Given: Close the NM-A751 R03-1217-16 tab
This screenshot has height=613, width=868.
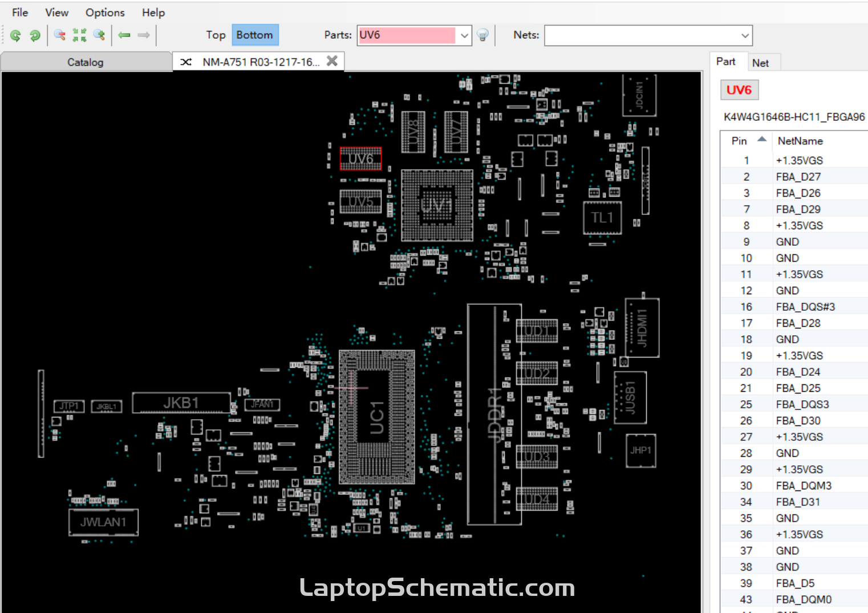Looking at the screenshot, I should 332,61.
